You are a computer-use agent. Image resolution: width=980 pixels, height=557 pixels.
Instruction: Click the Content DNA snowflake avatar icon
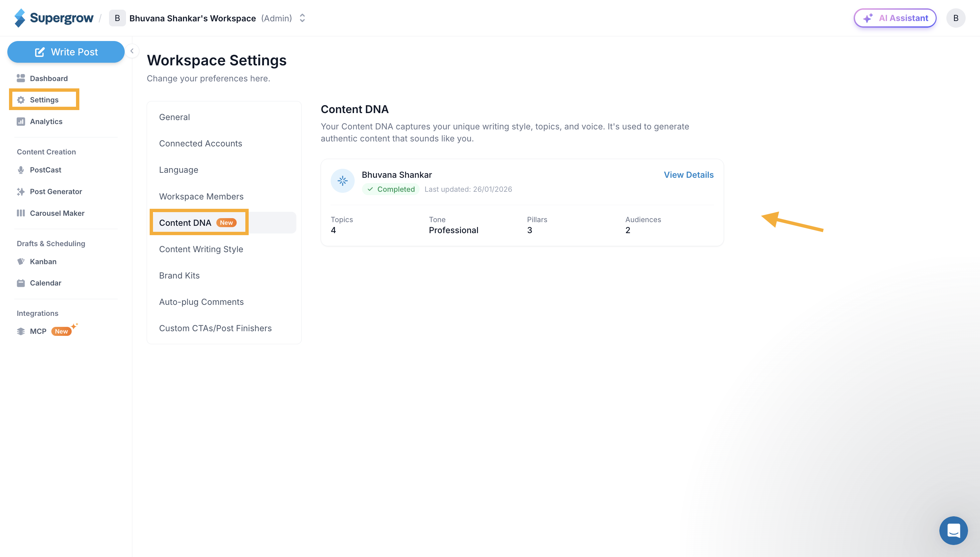click(x=342, y=181)
